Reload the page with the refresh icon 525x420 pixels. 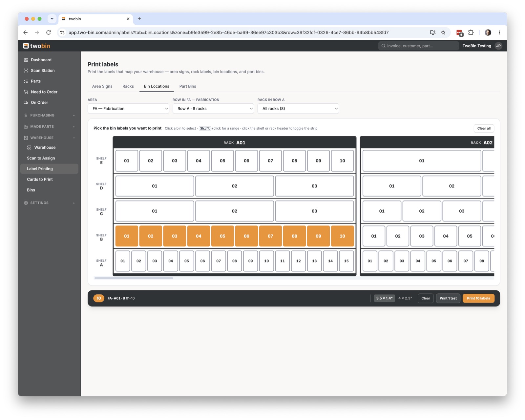(49, 32)
